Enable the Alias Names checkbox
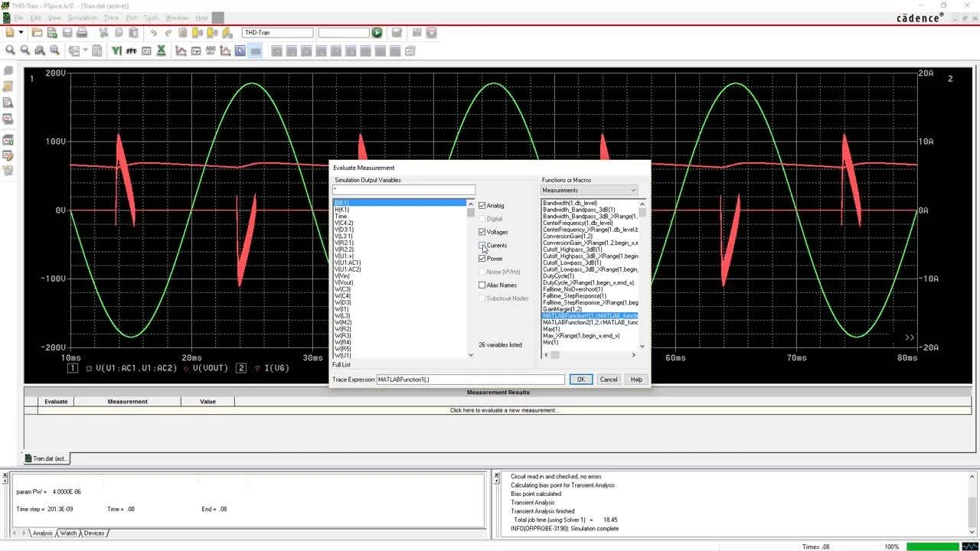This screenshot has height=551, width=980. coord(482,285)
